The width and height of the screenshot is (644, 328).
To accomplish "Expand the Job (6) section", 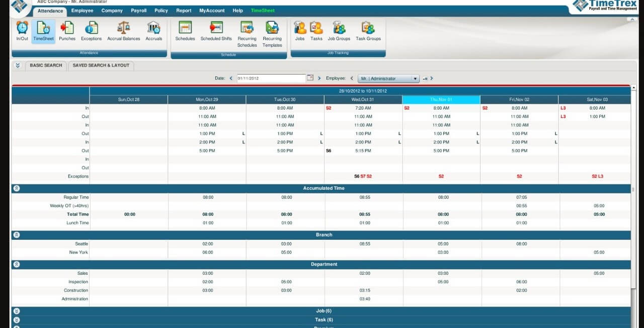I will (17, 311).
